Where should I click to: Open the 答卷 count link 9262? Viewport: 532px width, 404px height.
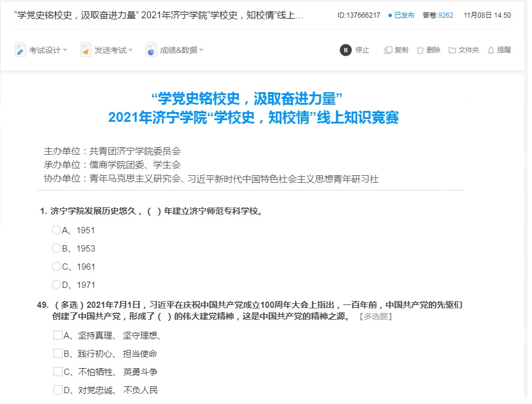pos(445,15)
